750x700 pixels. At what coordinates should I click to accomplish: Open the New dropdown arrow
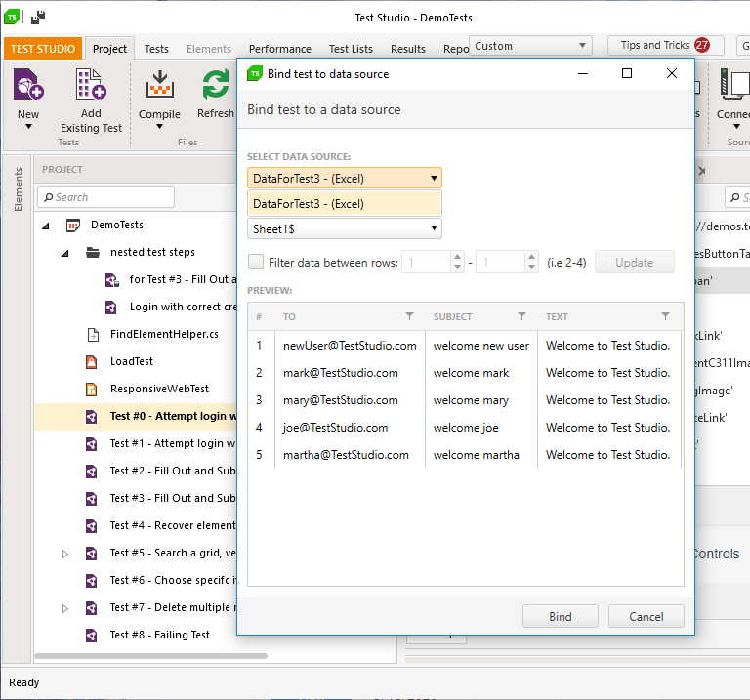[28, 127]
